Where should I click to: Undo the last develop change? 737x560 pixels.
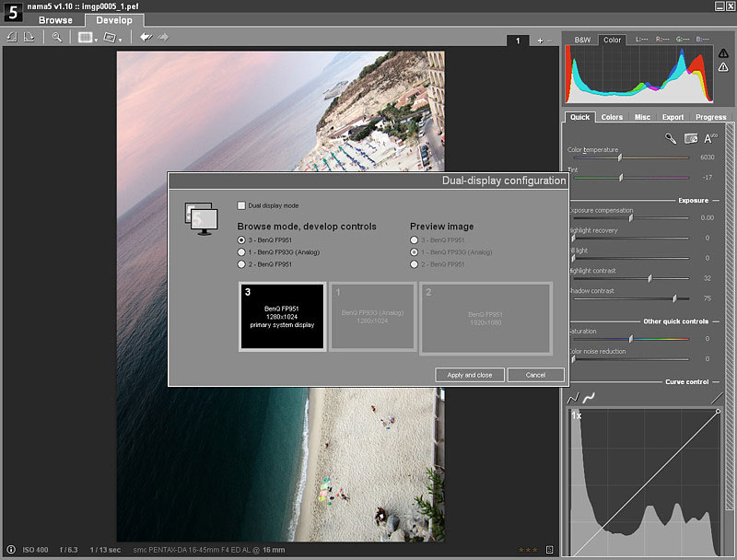(x=146, y=37)
